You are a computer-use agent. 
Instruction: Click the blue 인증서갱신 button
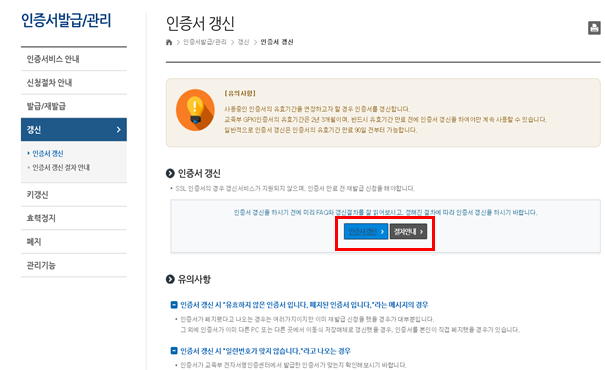(x=366, y=231)
